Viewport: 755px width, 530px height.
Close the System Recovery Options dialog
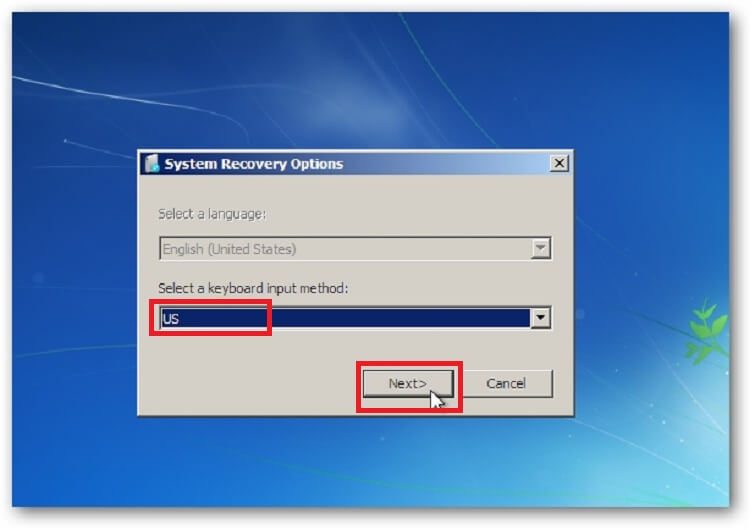559,163
